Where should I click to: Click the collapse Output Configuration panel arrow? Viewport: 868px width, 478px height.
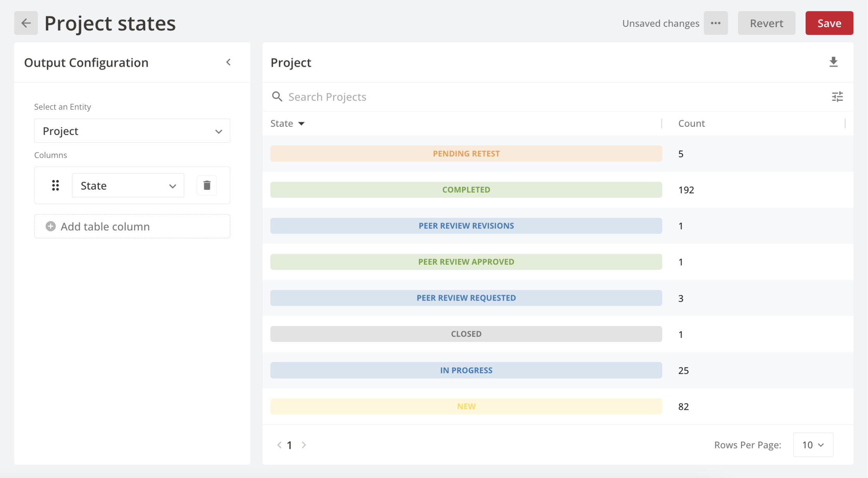coord(228,62)
